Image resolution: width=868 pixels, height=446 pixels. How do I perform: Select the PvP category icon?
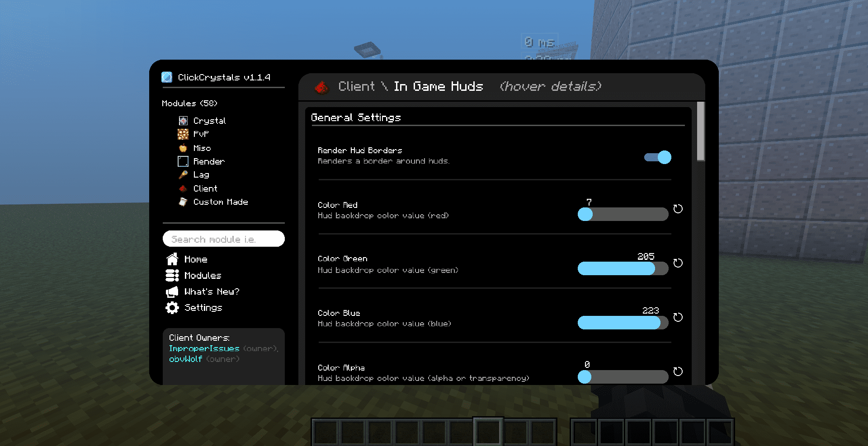[x=183, y=134]
